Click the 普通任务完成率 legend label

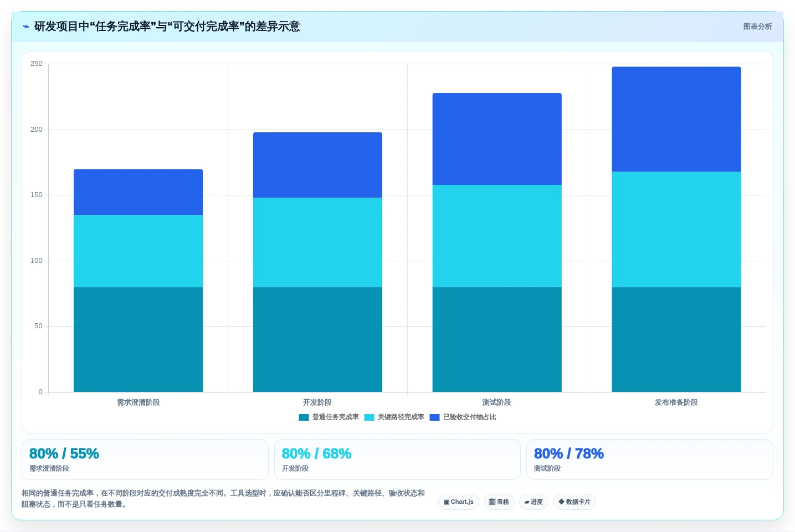(x=336, y=417)
